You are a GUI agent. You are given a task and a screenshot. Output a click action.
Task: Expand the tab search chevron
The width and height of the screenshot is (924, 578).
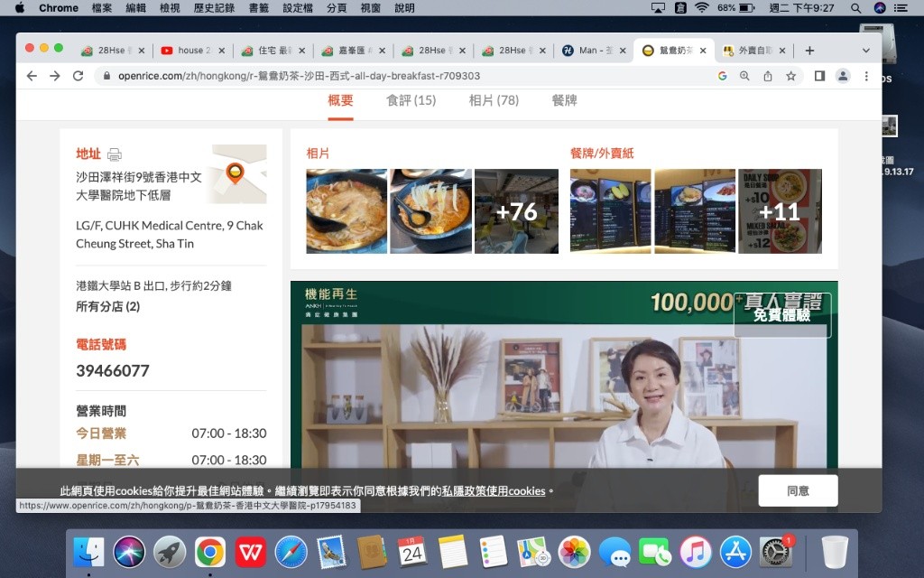865,51
